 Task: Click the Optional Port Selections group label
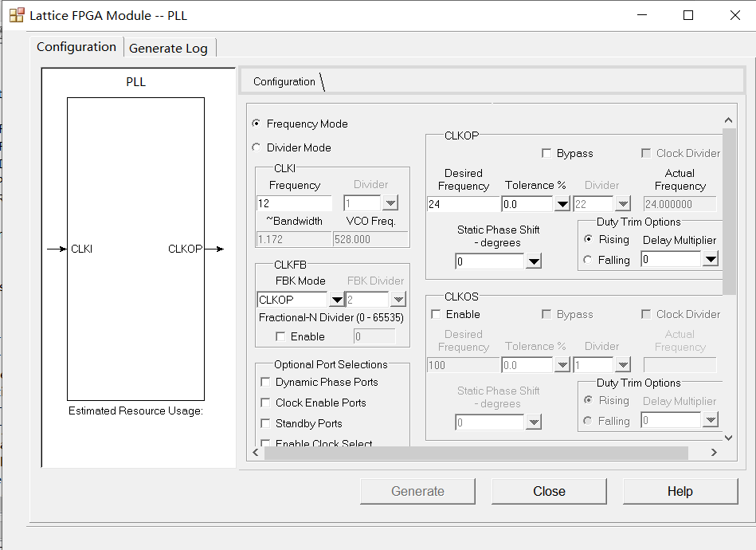[331, 364]
